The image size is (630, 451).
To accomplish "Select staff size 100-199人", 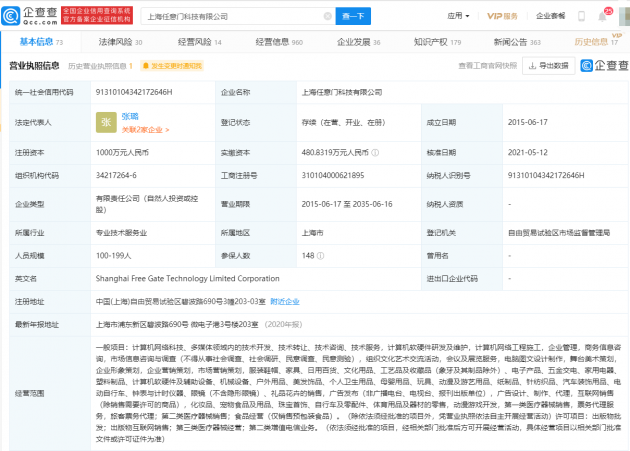I will (x=114, y=256).
